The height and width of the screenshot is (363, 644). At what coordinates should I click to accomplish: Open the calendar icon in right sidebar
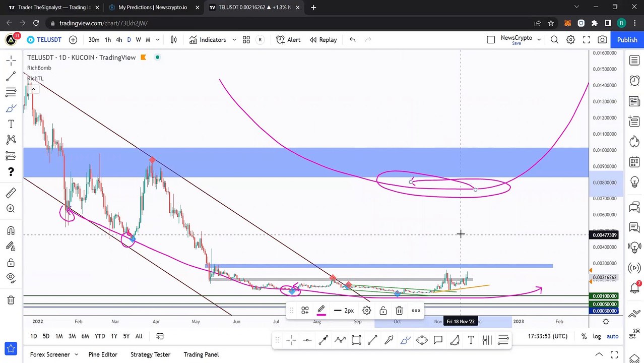pos(634,162)
